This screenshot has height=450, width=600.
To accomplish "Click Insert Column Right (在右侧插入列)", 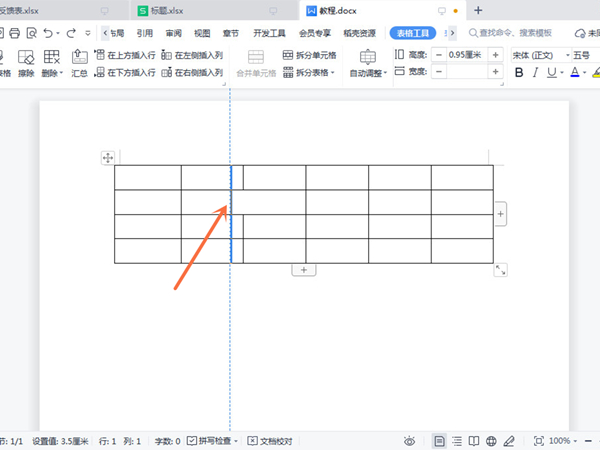I will [190, 73].
